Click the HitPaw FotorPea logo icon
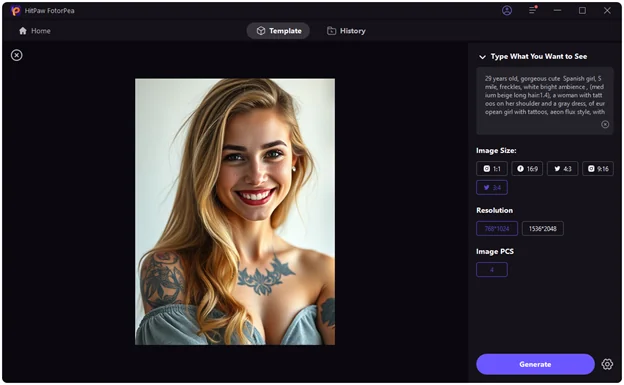Viewport: 624px width, 385px height. point(16,11)
